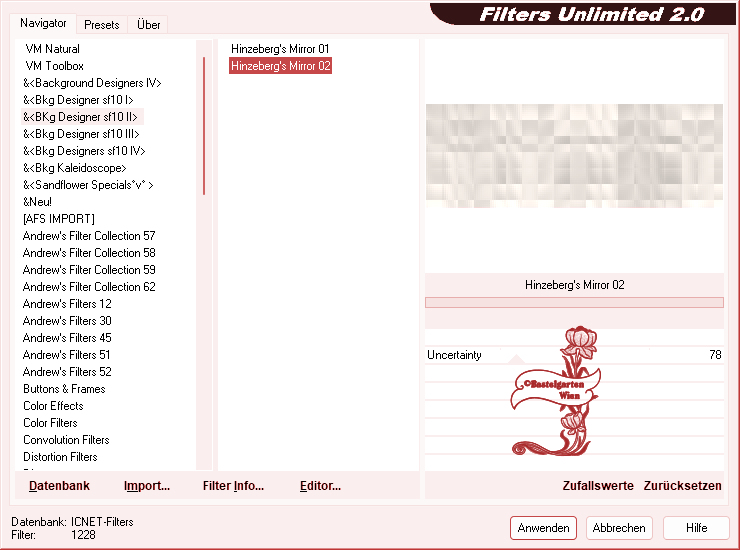
Task: Click the Uncertainty value 78
Action: pyautogui.click(x=715, y=355)
